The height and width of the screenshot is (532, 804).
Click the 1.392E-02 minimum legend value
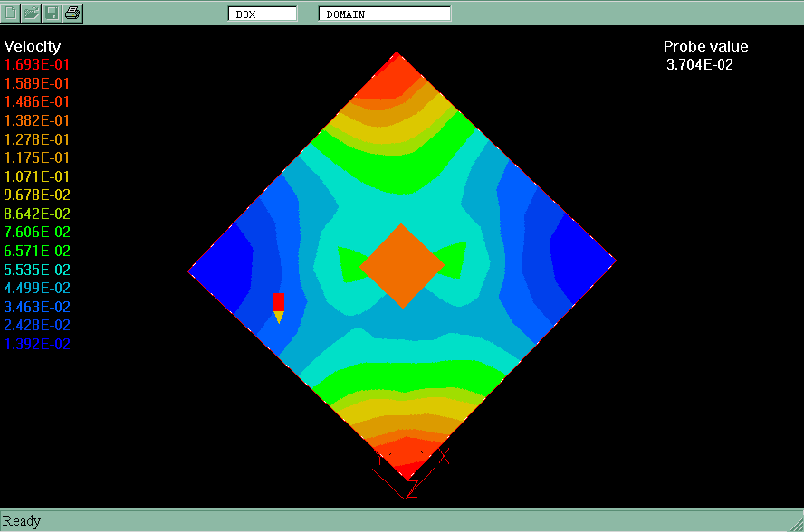(x=37, y=344)
